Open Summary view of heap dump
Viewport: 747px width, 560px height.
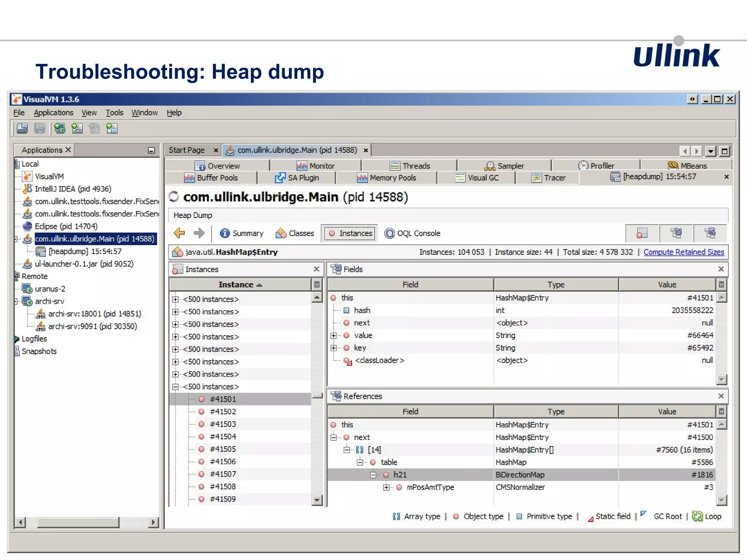pyautogui.click(x=241, y=233)
